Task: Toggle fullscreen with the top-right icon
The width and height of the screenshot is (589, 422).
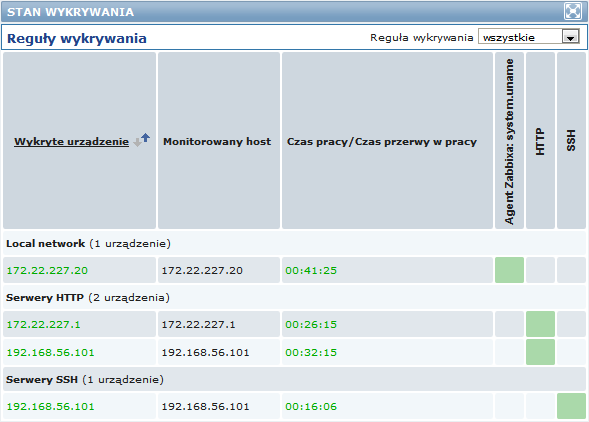Action: pyautogui.click(x=572, y=11)
